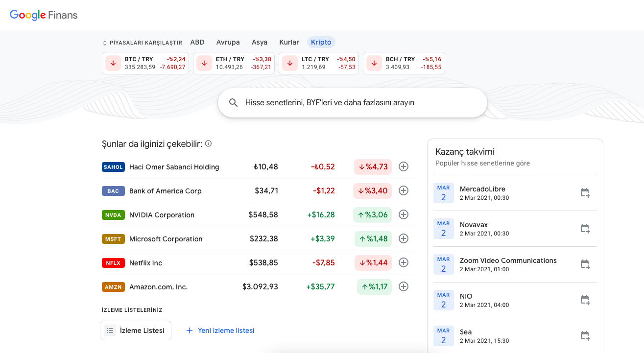Screen dimensions: 644x353
Task: Open the BTC / TRY card
Action: click(x=145, y=63)
